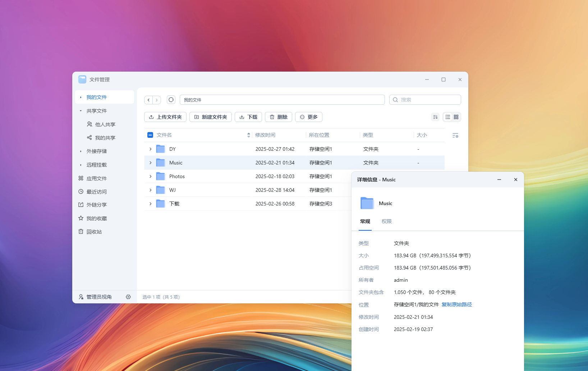Go back with the left arrow button
The width and height of the screenshot is (588, 371).
[148, 100]
